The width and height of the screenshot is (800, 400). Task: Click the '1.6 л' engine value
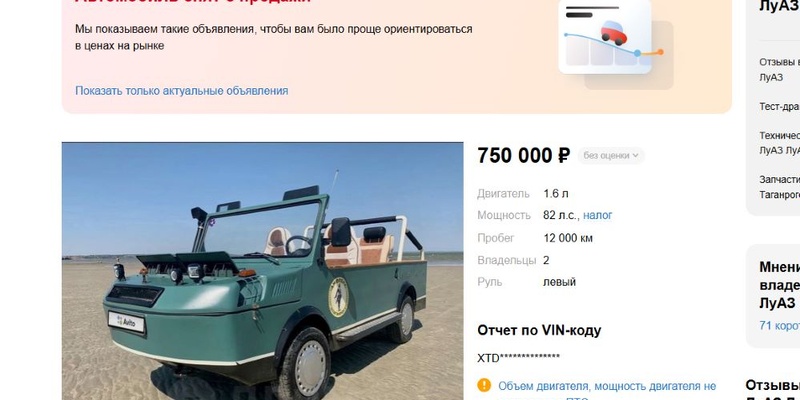[556, 194]
